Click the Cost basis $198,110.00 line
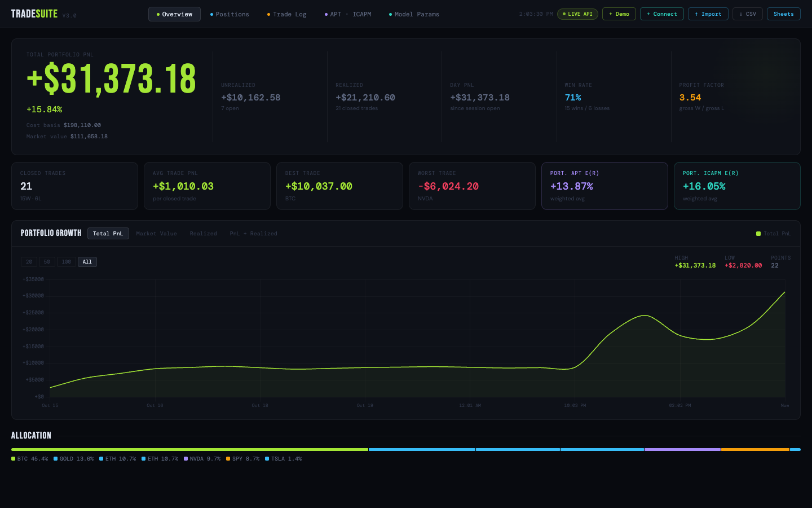The width and height of the screenshot is (812, 508). (64, 125)
